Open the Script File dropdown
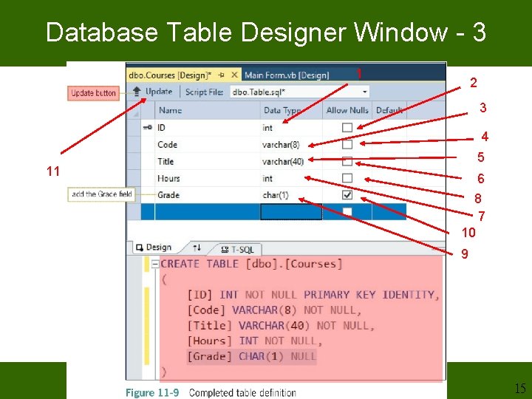The width and height of the screenshot is (532, 399). 365,92
